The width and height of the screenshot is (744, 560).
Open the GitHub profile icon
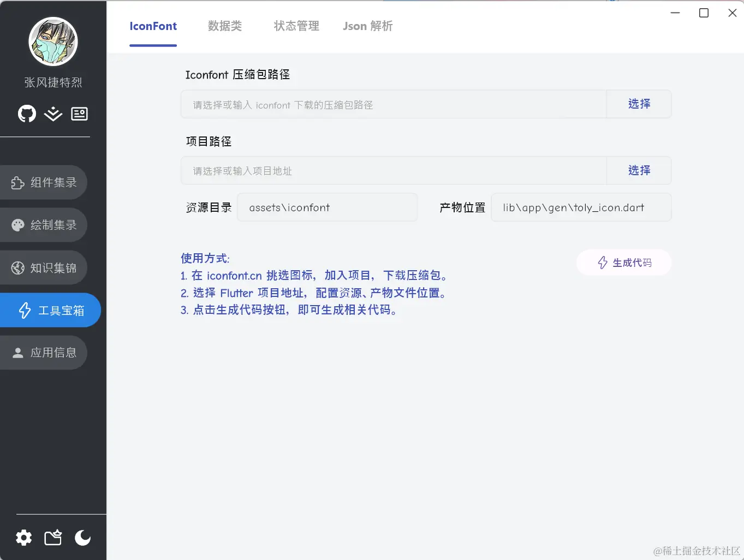click(x=26, y=114)
